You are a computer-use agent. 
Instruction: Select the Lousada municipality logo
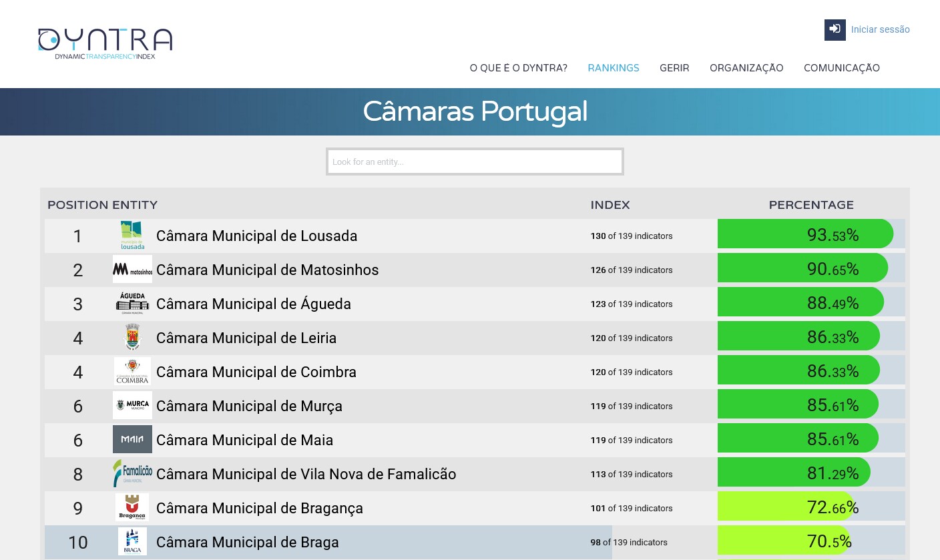click(x=132, y=236)
